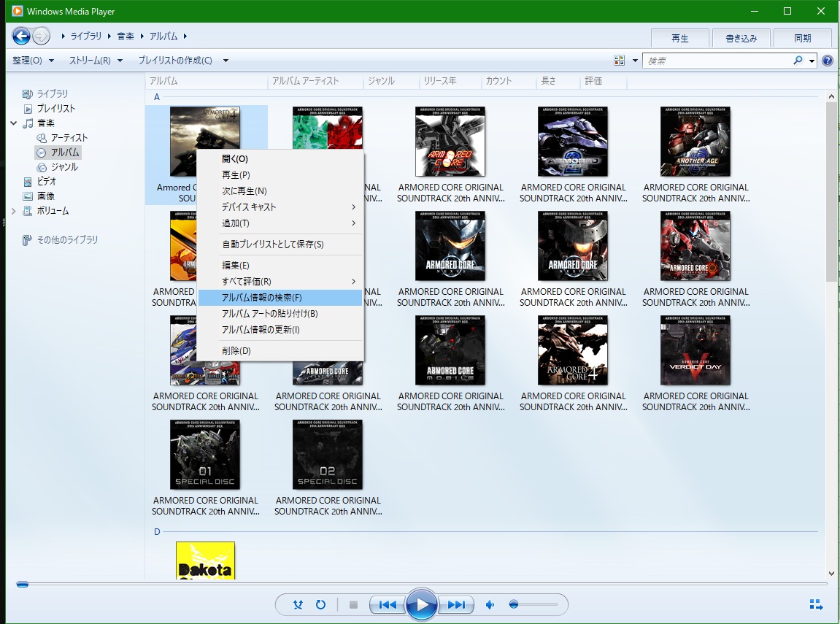
Task: Select the ARMORED CORE MOBILE album cover
Action: (x=450, y=350)
